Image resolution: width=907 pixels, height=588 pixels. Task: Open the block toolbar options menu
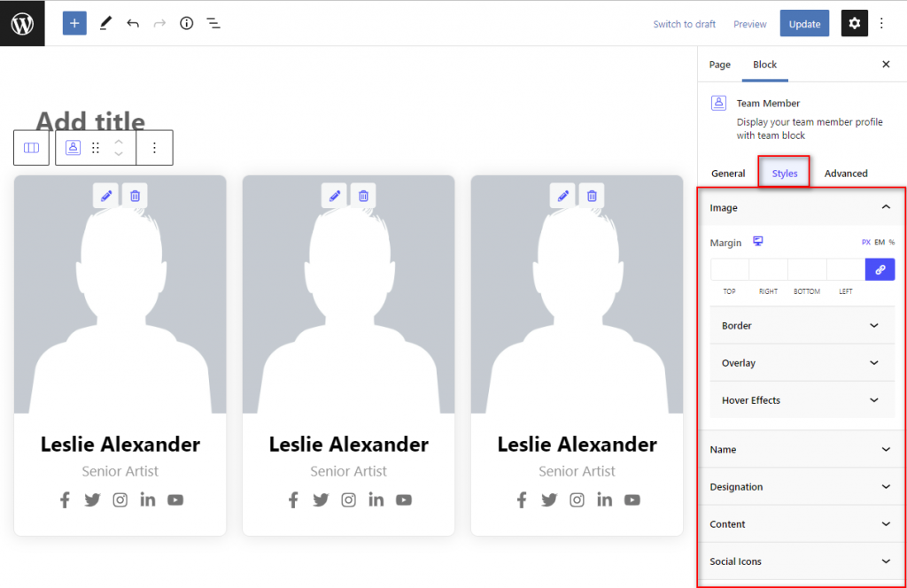click(x=154, y=148)
